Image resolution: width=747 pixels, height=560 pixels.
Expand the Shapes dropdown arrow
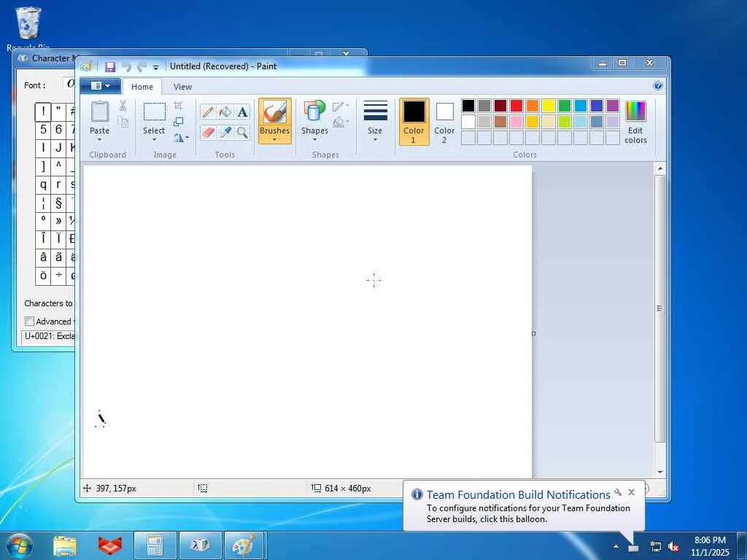[314, 140]
